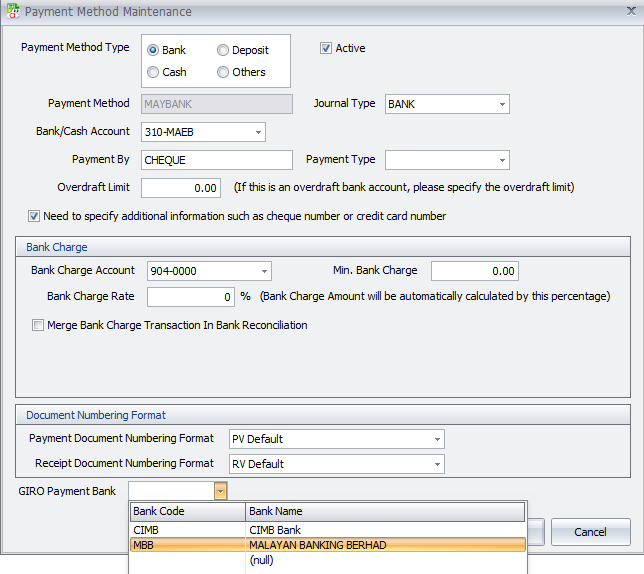Expand the Receipt Document Numbering Format dropdown
This screenshot has width=644, height=574.
(437, 464)
